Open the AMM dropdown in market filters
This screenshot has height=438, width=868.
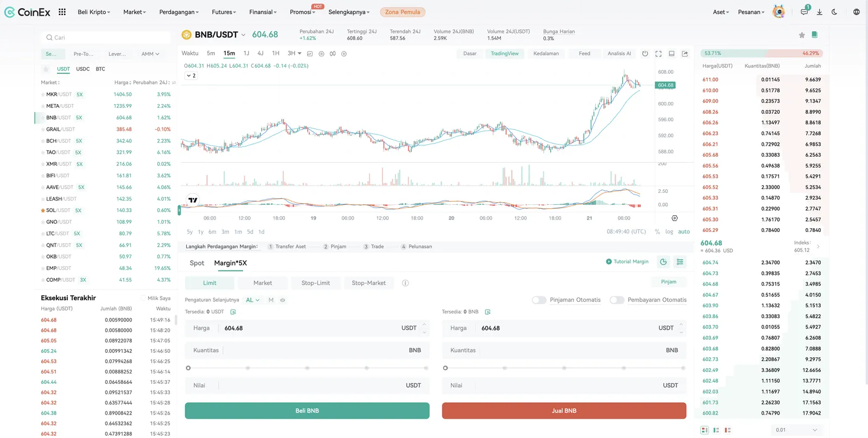coord(150,54)
